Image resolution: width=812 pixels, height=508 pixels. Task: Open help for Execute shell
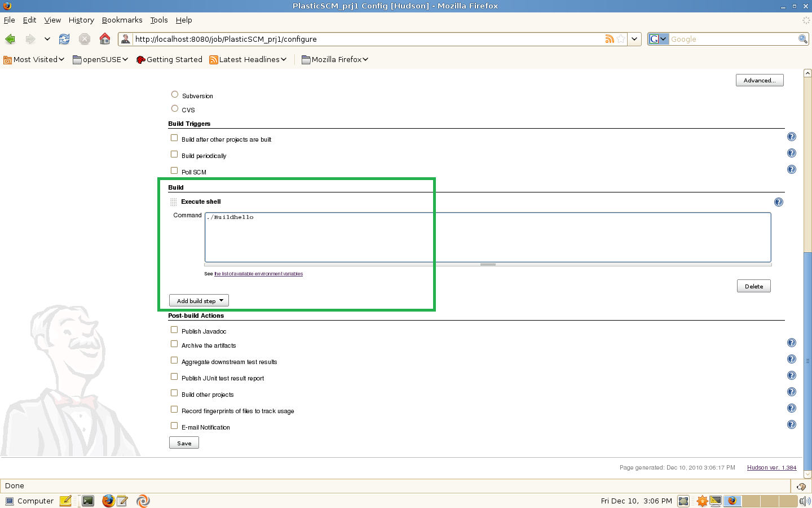tap(779, 202)
